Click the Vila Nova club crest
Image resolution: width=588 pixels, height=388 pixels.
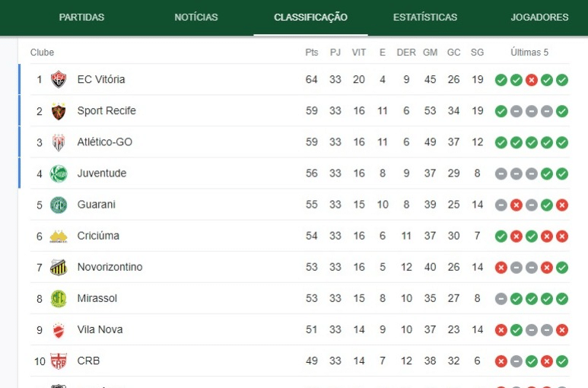click(x=59, y=329)
